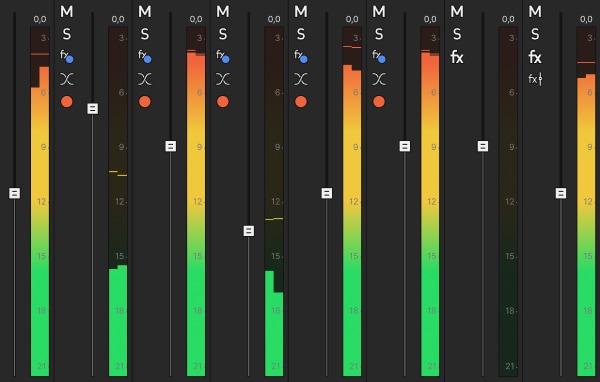The width and height of the screenshot is (600, 382).
Task: Click routing crossover icon on fourth channel strip
Action: (301, 79)
